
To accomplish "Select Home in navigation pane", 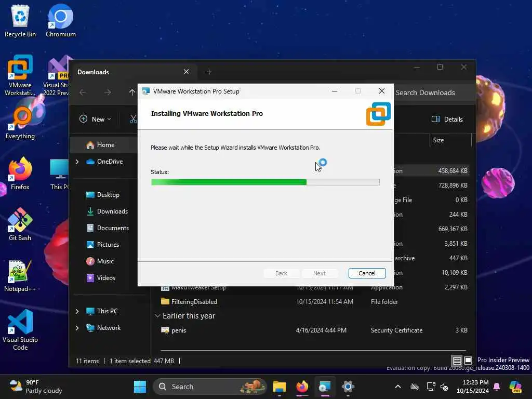I will (x=103, y=145).
